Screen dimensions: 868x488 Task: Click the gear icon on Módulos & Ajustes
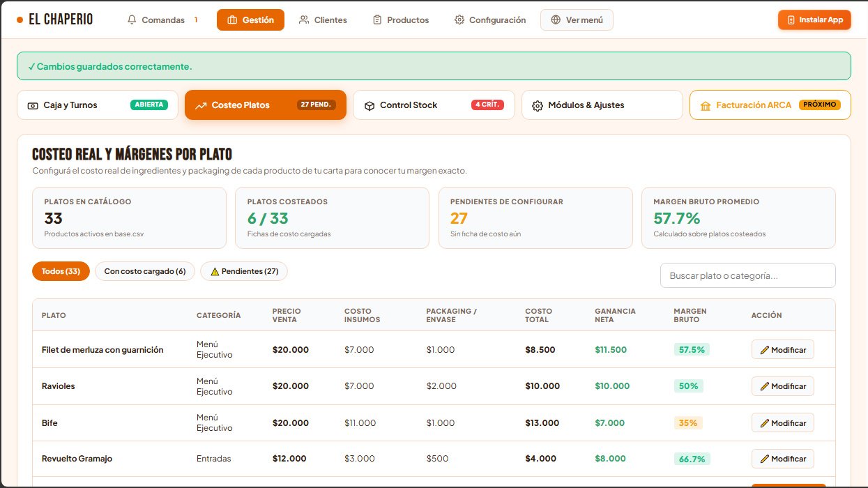coord(538,105)
